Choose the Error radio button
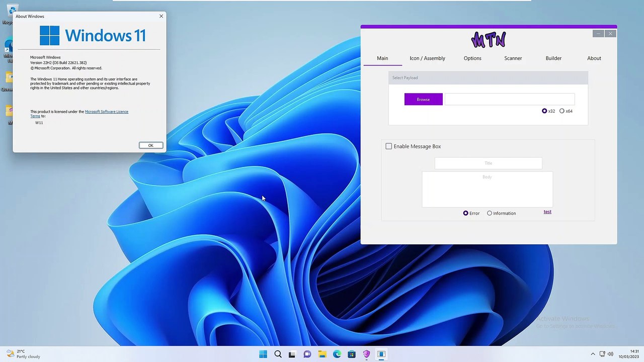 pos(471,213)
